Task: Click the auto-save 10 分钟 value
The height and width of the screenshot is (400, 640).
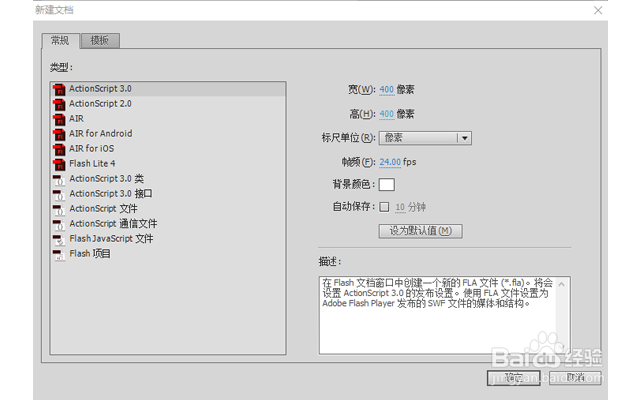Action: pos(400,207)
